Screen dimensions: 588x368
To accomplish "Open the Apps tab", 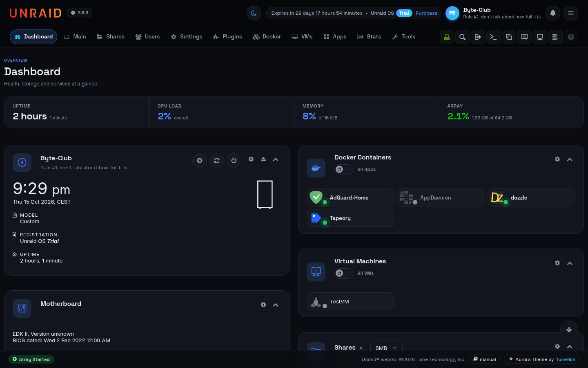I will pos(335,37).
